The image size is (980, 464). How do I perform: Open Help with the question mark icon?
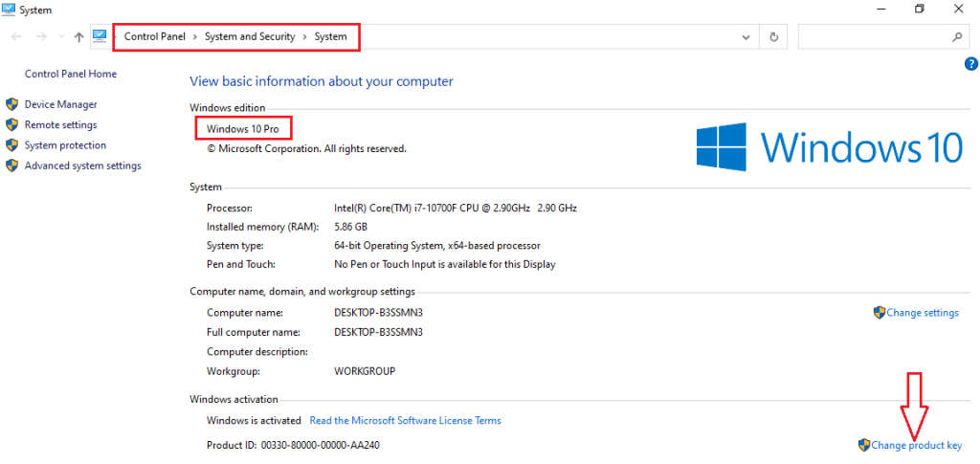coord(971,63)
